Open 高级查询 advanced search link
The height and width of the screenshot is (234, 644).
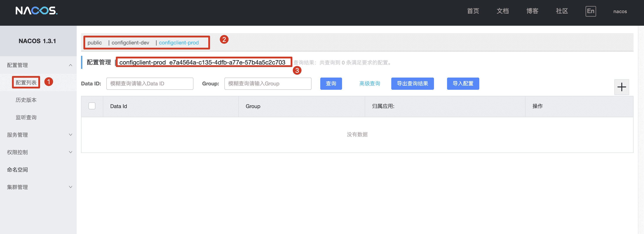click(369, 84)
